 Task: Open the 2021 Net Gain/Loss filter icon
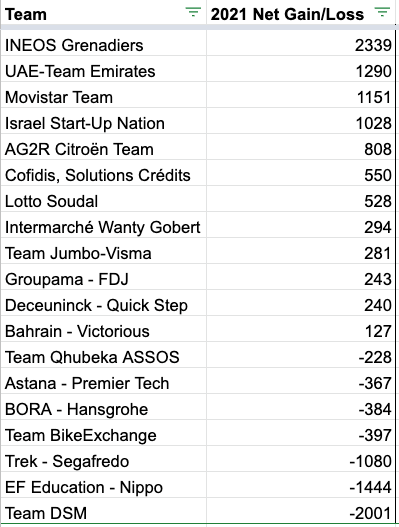(383, 12)
